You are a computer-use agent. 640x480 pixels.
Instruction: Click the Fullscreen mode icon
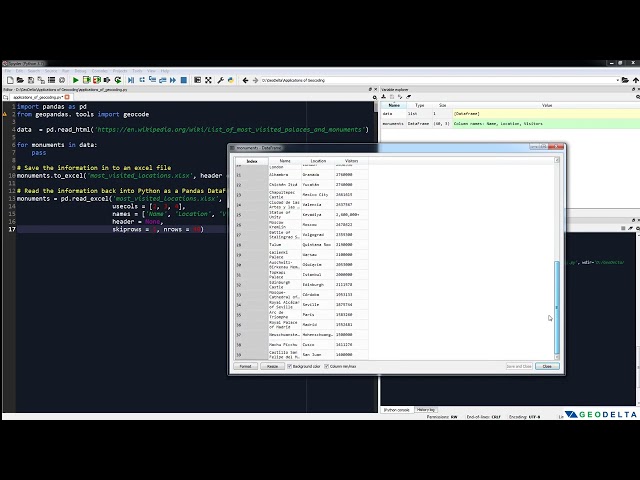(x=208, y=80)
